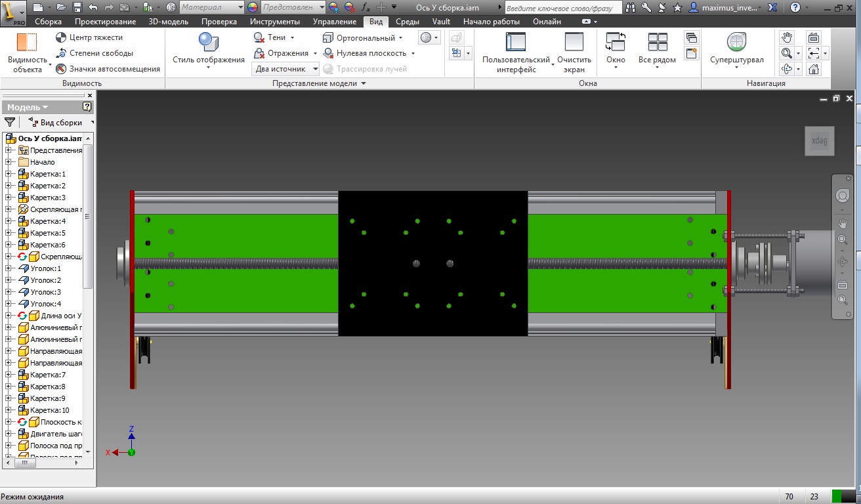This screenshot has width=861, height=504.
Task: Click the Окно switch windows button
Action: point(616,51)
